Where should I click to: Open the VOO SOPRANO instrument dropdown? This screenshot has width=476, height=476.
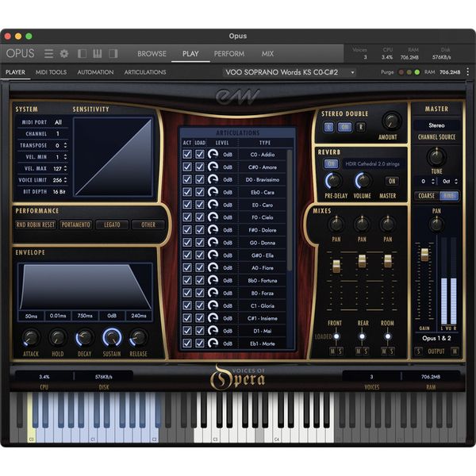(x=289, y=72)
